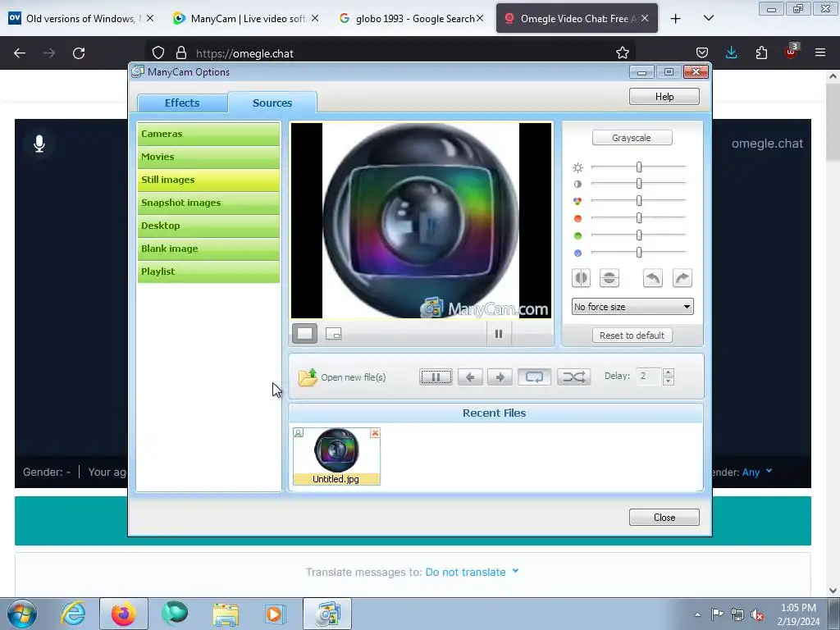This screenshot has width=840, height=630.
Task: Increase the Delay value with the up arrow
Action: click(668, 372)
